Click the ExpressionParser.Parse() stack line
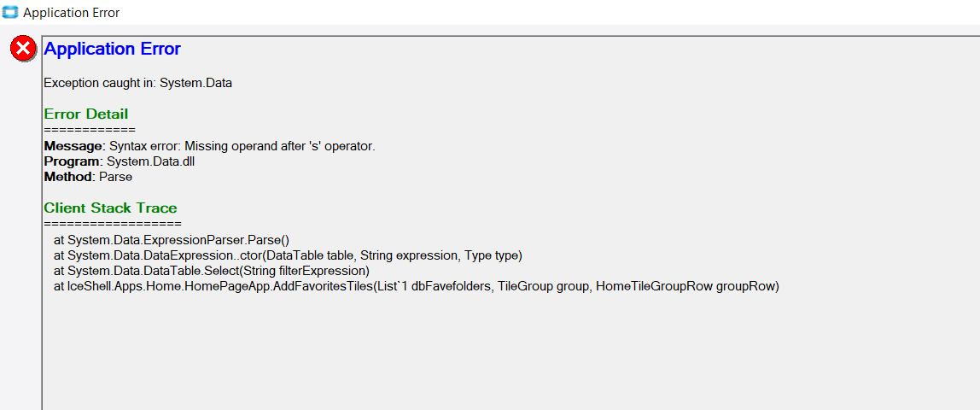The image size is (980, 410). point(172,240)
